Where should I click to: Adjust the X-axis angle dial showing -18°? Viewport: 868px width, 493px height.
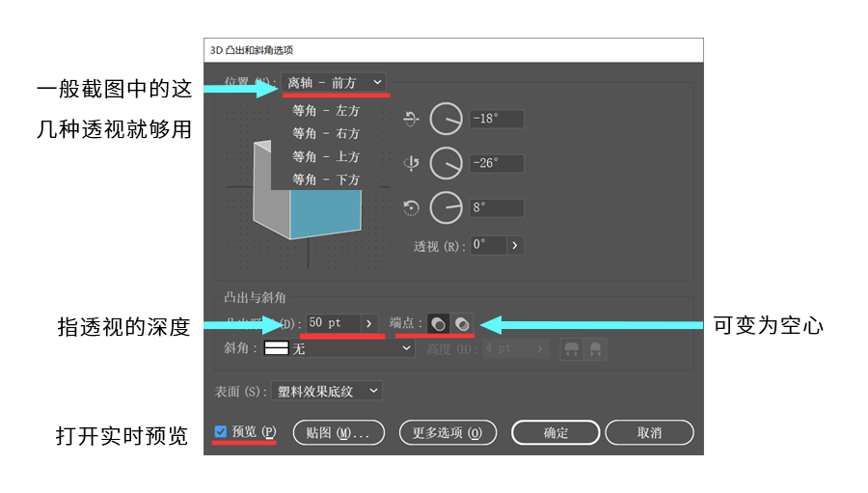pos(447,119)
